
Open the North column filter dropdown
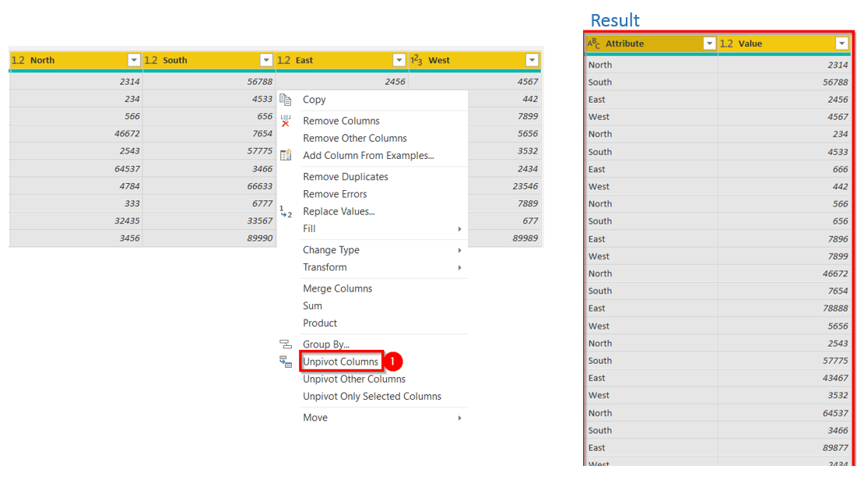pyautogui.click(x=134, y=59)
